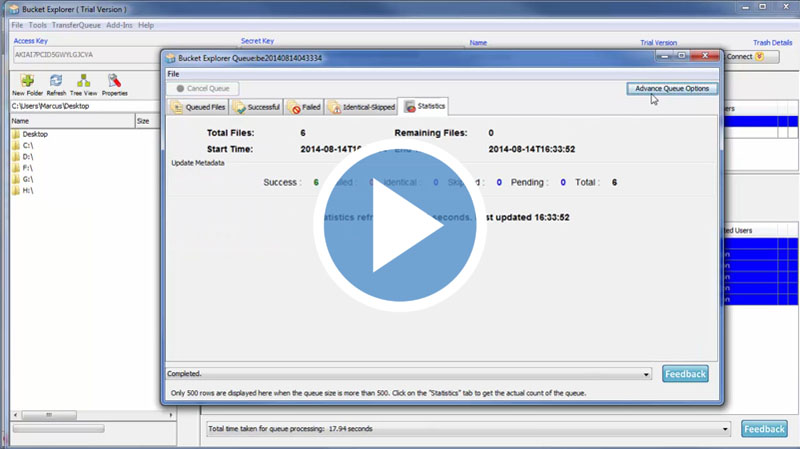Open Properties from the toolbar

115,84
